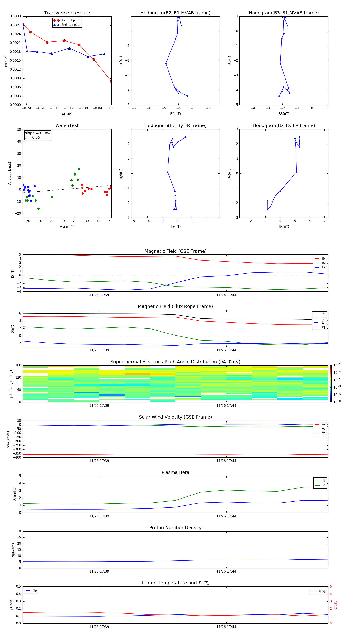
Task: Click the 'Bx' legend entry in GSE plot
Action: click(320, 259)
